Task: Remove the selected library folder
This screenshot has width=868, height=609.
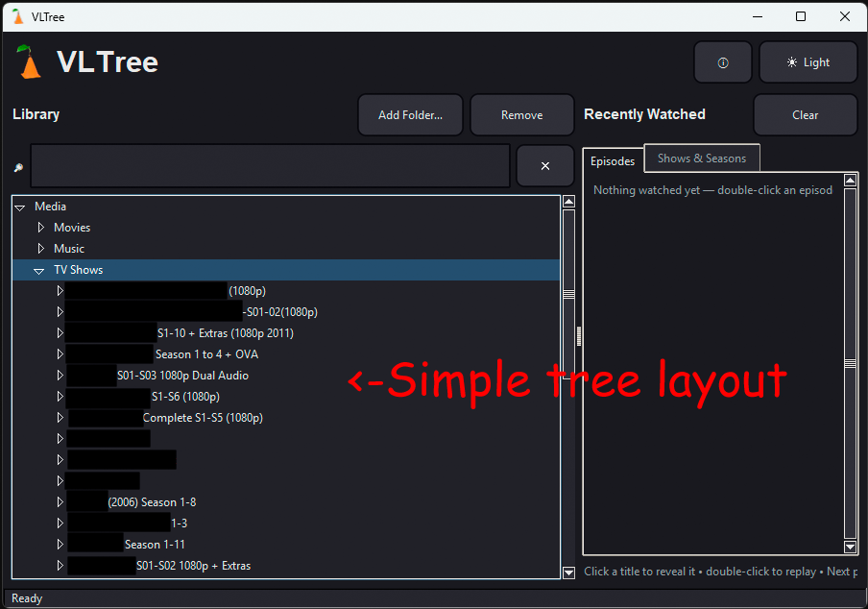Action: coord(522,114)
